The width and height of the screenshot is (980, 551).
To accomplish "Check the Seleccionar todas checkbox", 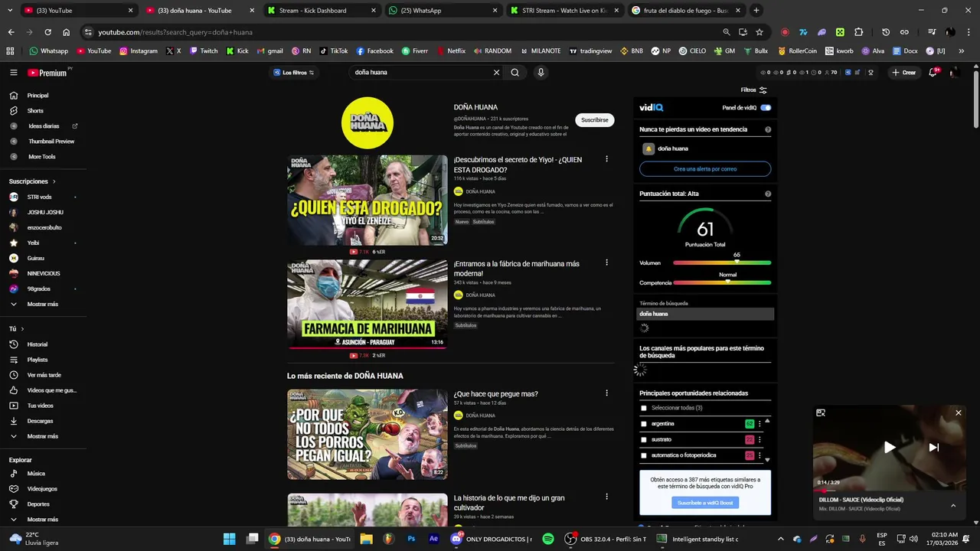I will [643, 408].
